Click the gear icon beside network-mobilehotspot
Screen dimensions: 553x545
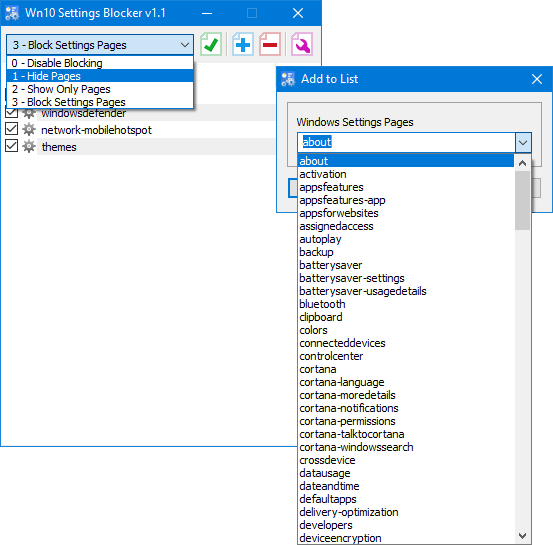coord(29,129)
